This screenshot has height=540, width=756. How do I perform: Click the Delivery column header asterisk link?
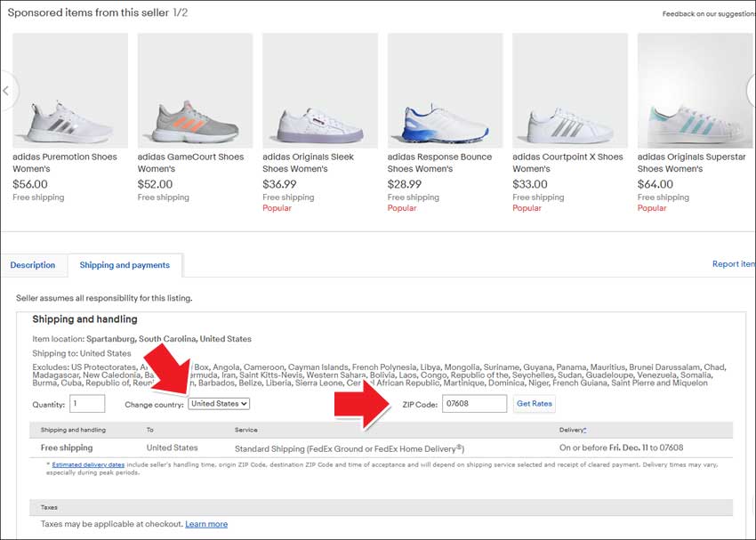(585, 429)
